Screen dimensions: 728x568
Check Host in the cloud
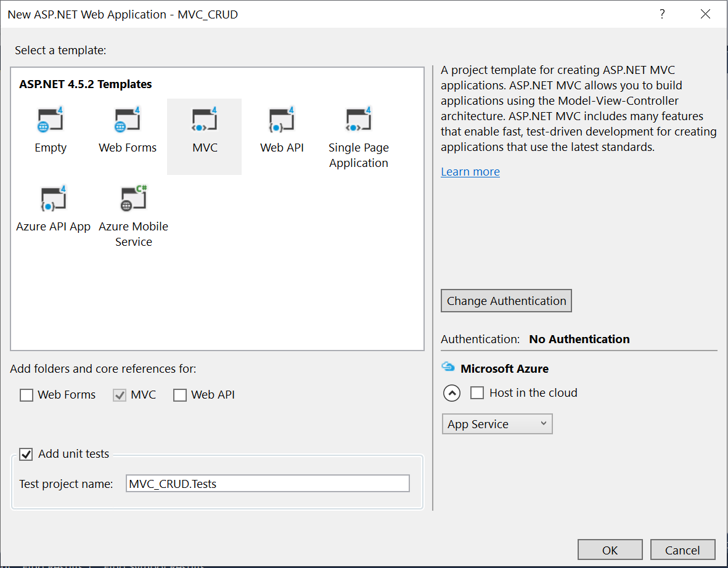[477, 392]
